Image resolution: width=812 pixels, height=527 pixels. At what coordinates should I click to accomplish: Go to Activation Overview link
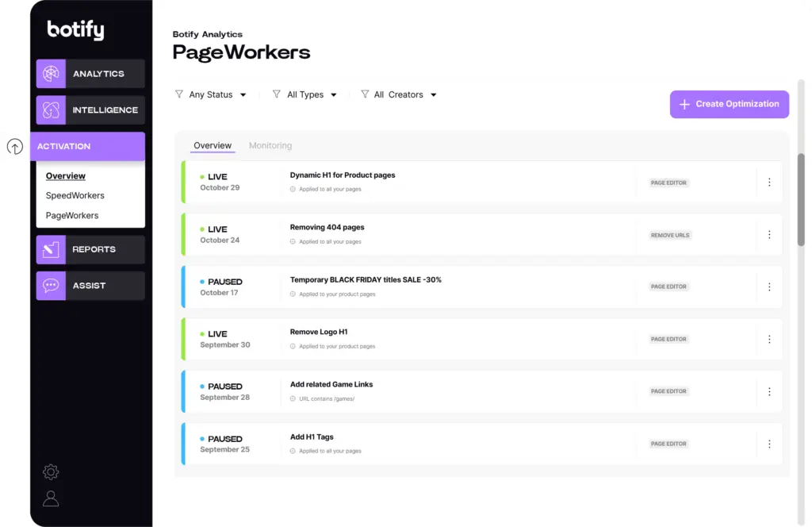(66, 176)
